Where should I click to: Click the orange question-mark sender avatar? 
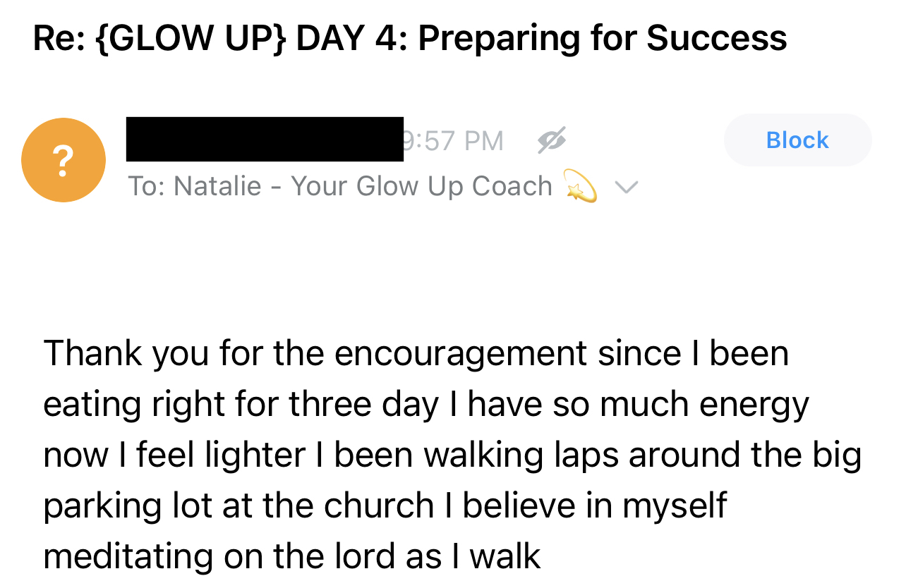[64, 160]
